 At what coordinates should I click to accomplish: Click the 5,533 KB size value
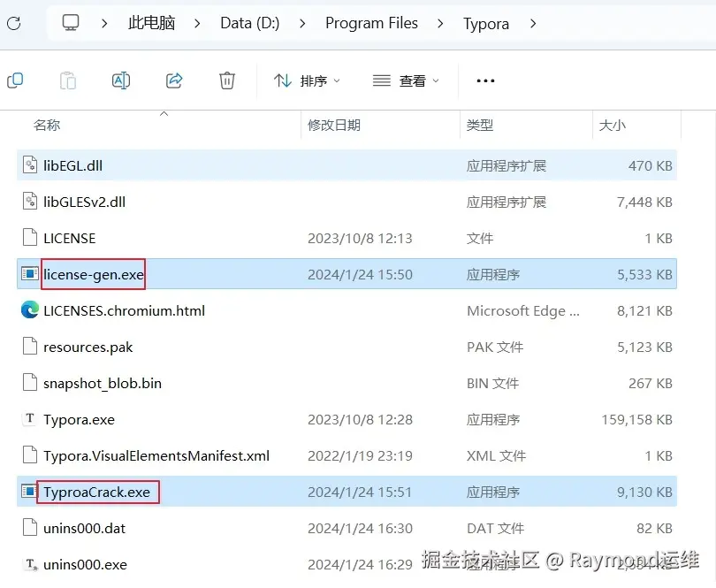644,274
